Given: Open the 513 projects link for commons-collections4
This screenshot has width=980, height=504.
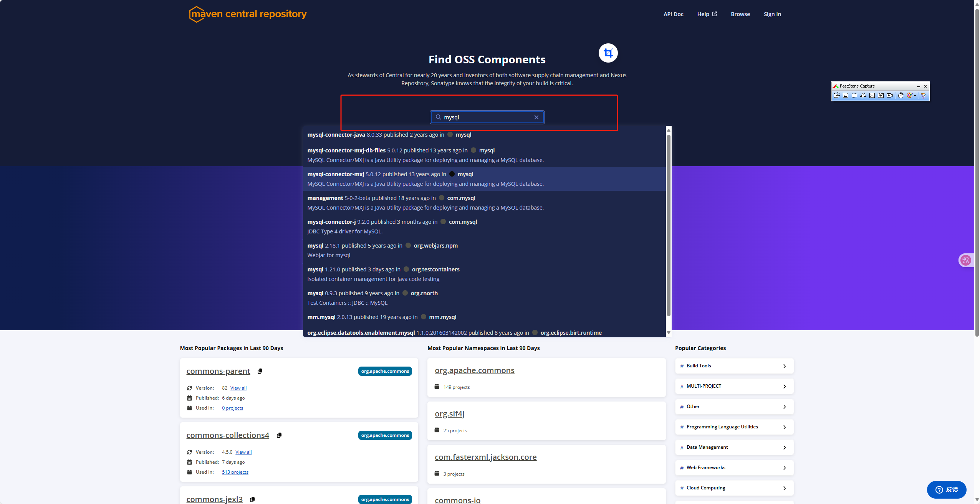Looking at the screenshot, I should click(x=235, y=472).
